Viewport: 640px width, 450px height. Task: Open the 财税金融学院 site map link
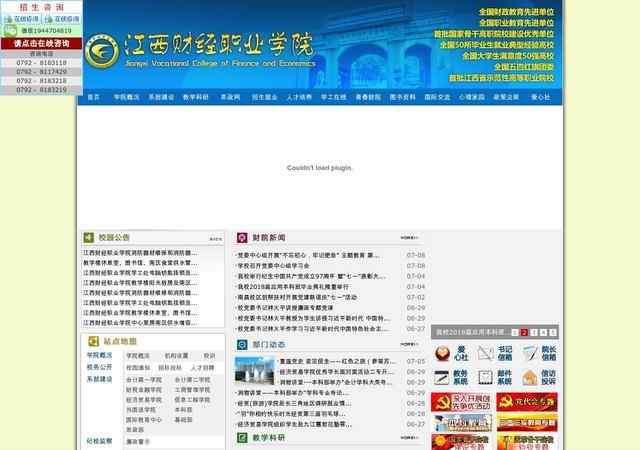coord(144,390)
